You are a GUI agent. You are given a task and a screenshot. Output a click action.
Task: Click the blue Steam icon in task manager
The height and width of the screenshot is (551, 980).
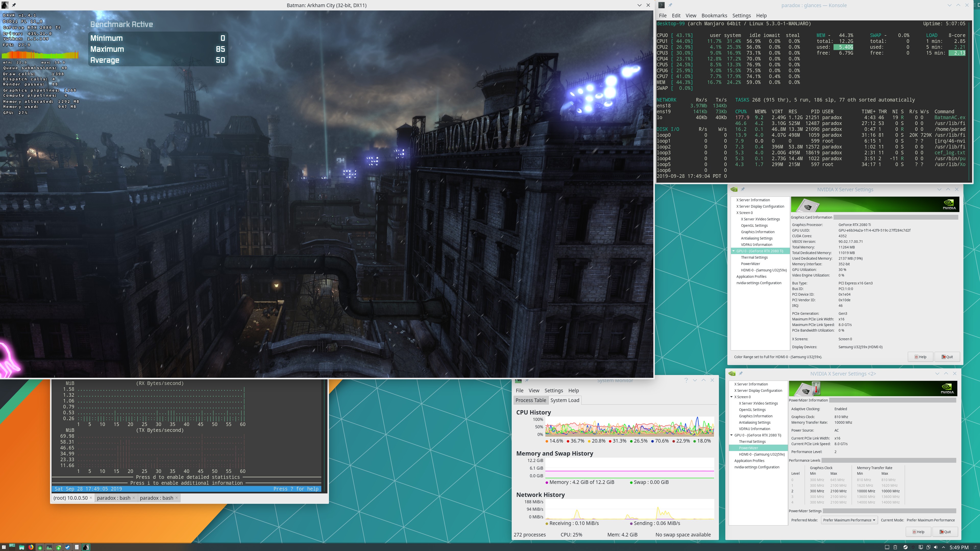tap(67, 547)
